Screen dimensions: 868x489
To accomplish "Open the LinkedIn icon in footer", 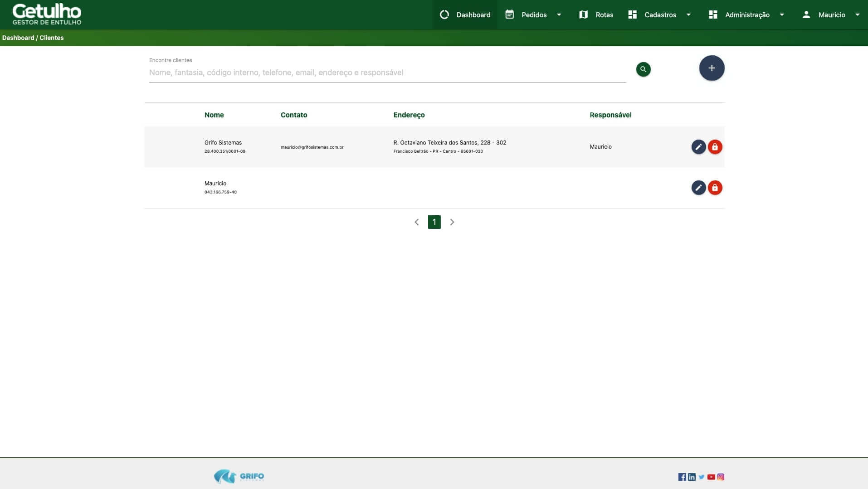I will (x=692, y=477).
